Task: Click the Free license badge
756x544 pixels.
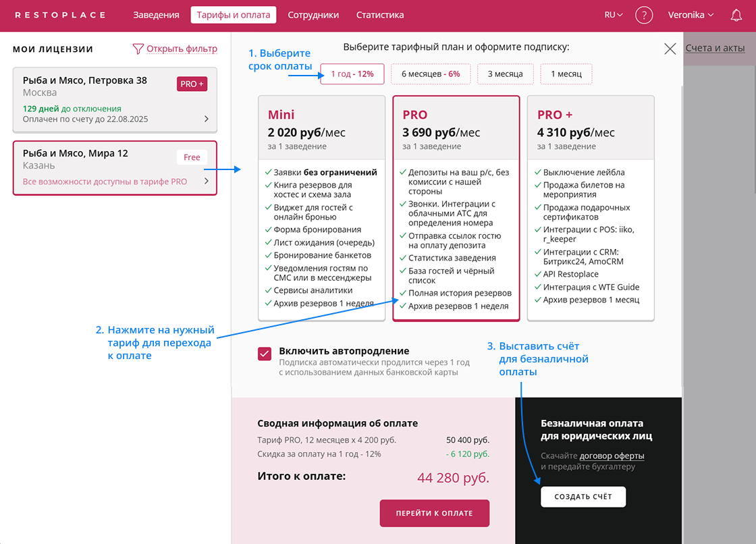Action: pos(192,157)
